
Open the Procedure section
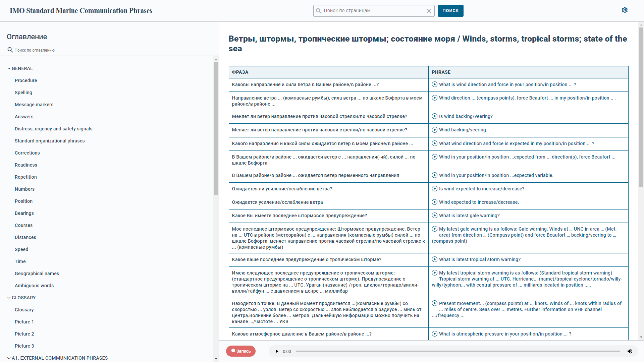[26, 80]
